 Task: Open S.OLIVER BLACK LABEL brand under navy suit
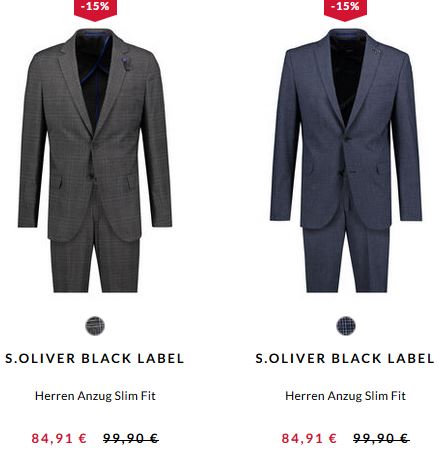[345, 358]
